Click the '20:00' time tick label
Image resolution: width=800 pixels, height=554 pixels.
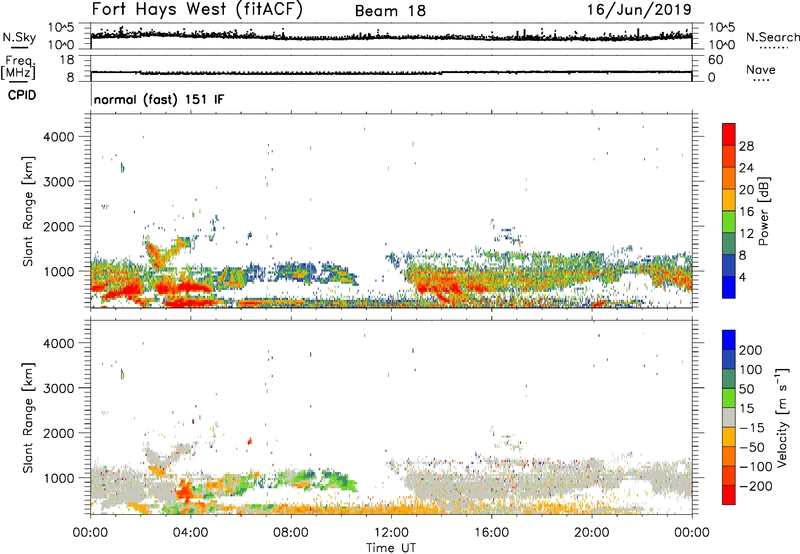coord(592,533)
